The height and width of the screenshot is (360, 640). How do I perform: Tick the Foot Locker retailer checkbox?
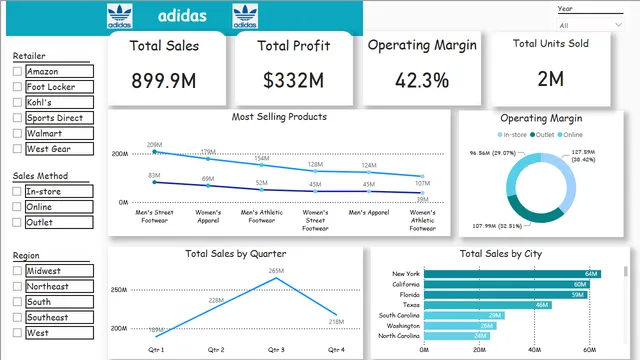pos(17,87)
